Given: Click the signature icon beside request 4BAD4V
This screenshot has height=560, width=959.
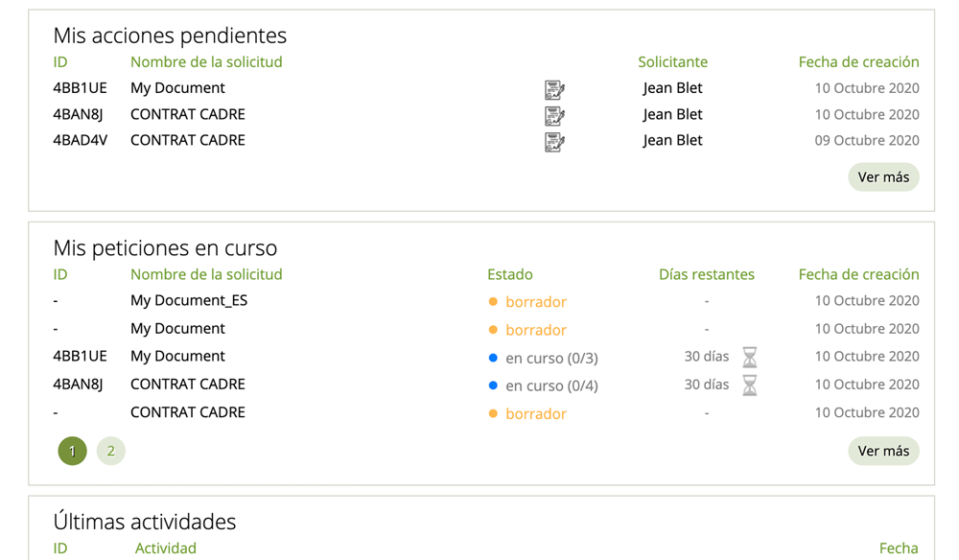Looking at the screenshot, I should 554,141.
